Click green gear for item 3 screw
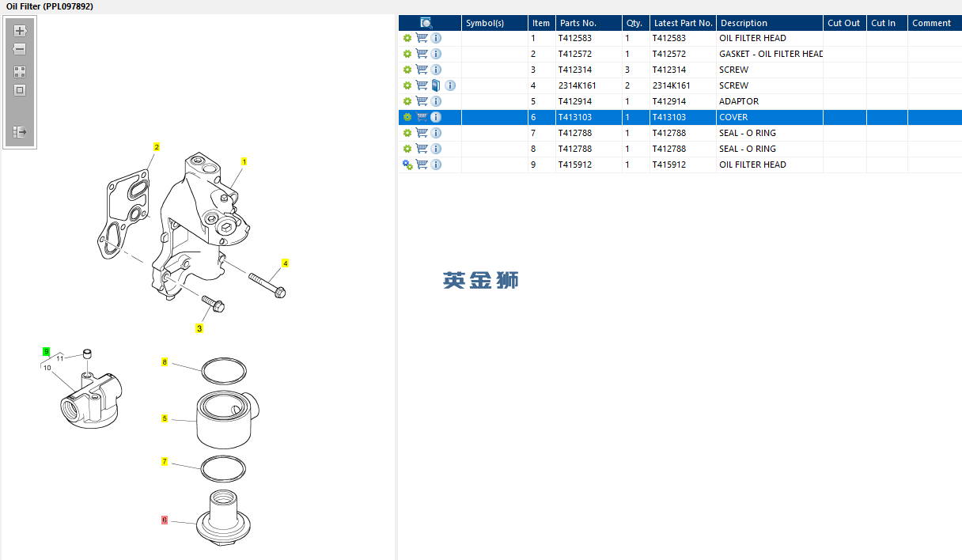This screenshot has width=962, height=560. pyautogui.click(x=407, y=70)
